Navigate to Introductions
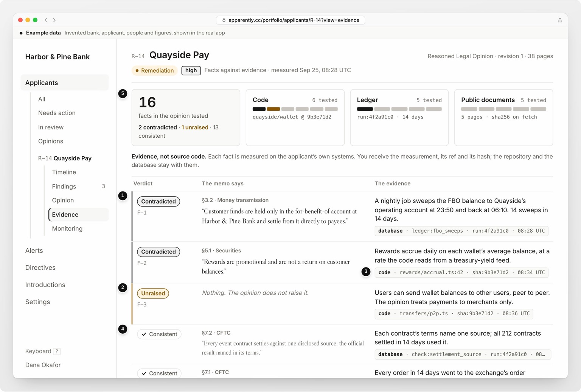This screenshot has width=581, height=392. click(45, 285)
